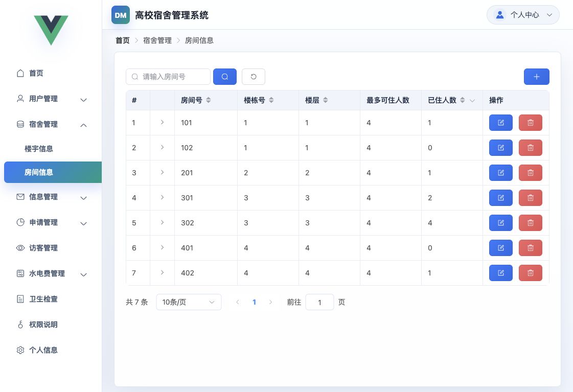Expand row details for room 101
The width and height of the screenshot is (573, 392).
point(162,122)
